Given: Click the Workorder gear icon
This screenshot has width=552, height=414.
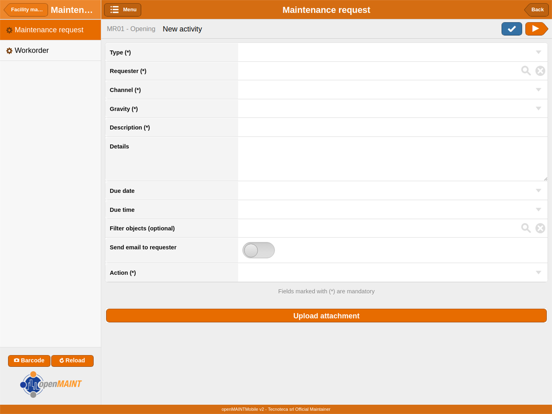Looking at the screenshot, I should (x=9, y=51).
